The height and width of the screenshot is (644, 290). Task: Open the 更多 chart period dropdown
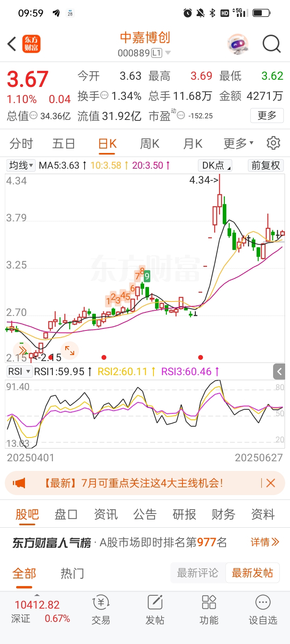point(238,143)
